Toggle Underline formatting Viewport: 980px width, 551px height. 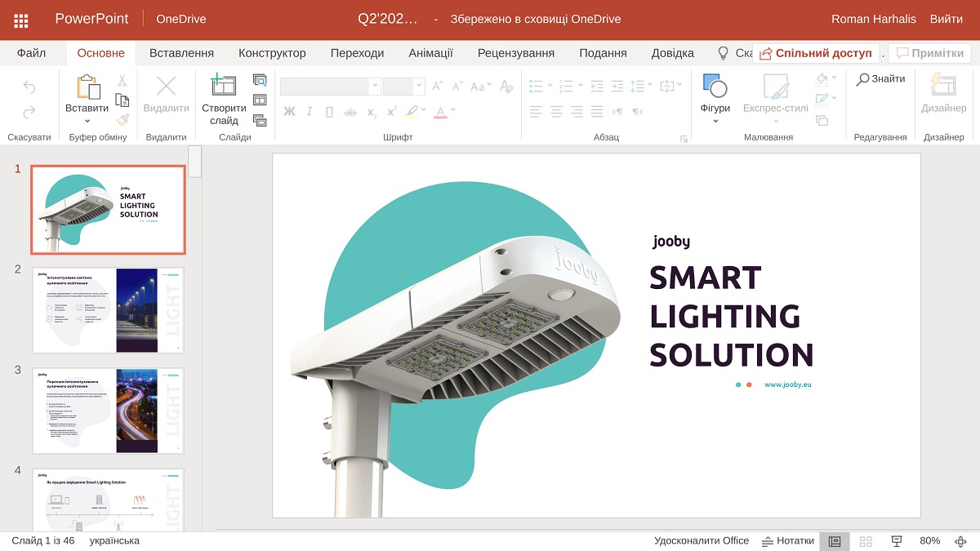point(329,113)
